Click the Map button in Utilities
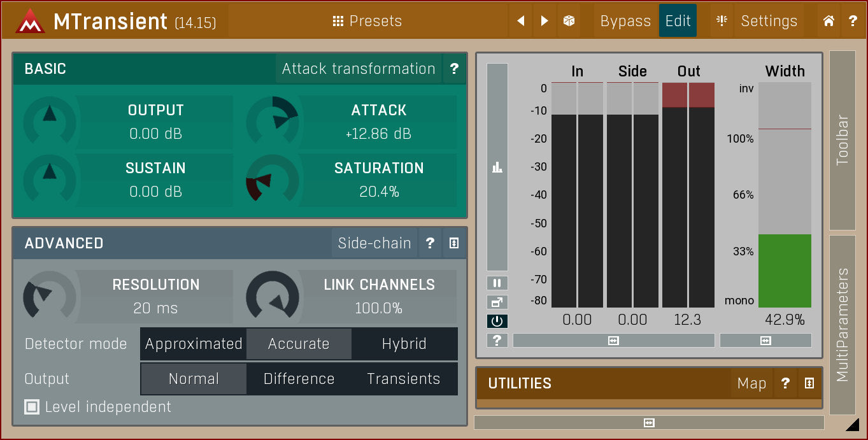Screen dimensions: 868x440 click(x=751, y=383)
